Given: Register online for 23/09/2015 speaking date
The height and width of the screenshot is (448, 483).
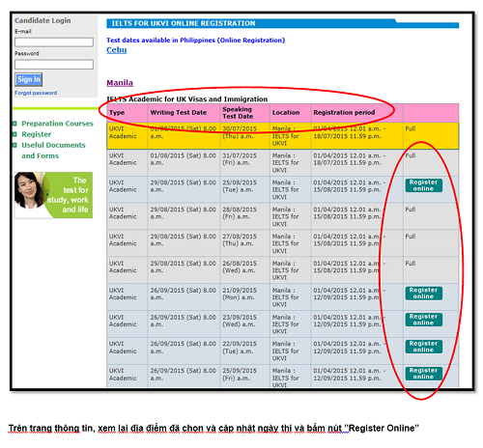Looking at the screenshot, I should point(424,320).
